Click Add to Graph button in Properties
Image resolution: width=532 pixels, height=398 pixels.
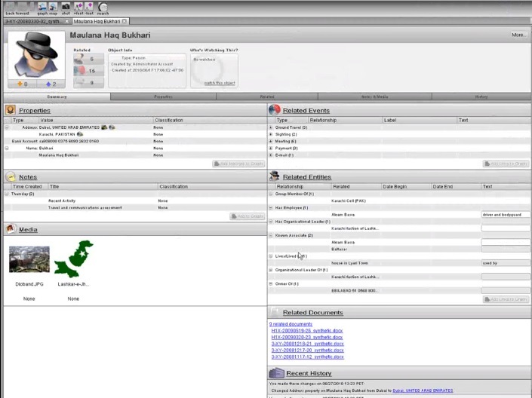[x=239, y=164]
